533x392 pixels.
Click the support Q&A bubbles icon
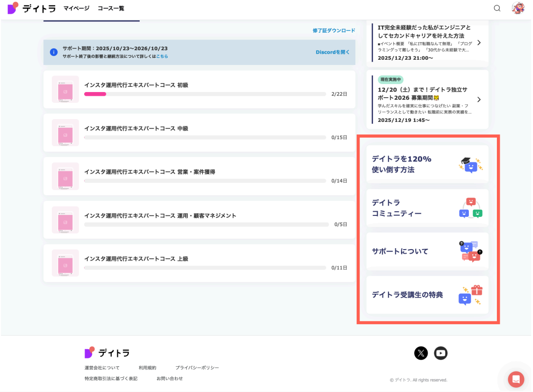[471, 251]
